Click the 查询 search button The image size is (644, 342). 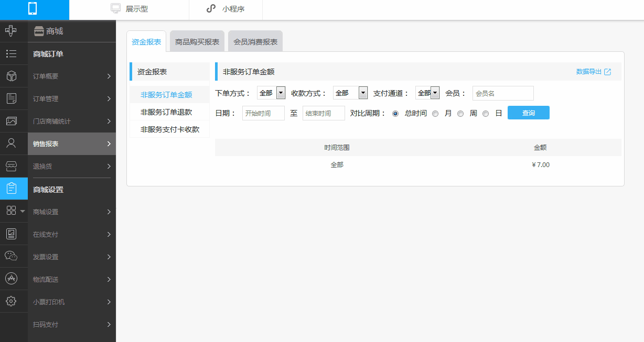(529, 113)
